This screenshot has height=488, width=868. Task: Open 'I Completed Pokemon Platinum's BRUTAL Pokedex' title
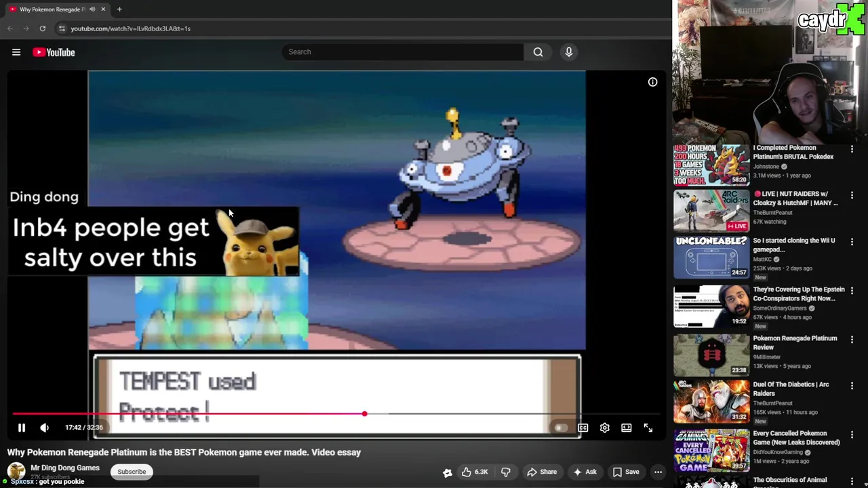(793, 152)
